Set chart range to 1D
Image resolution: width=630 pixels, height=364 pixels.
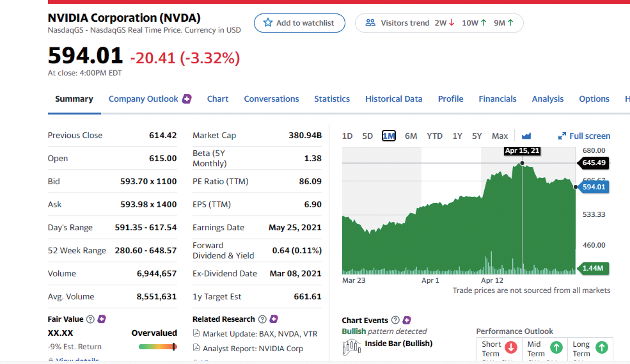(347, 136)
